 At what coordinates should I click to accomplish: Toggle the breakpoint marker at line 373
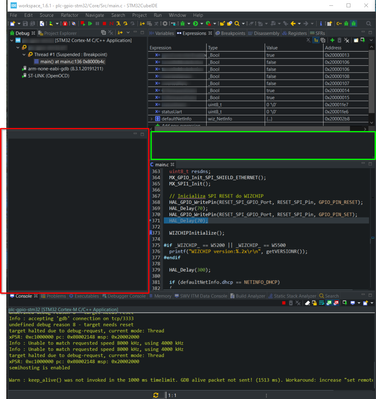pyautogui.click(x=151, y=233)
